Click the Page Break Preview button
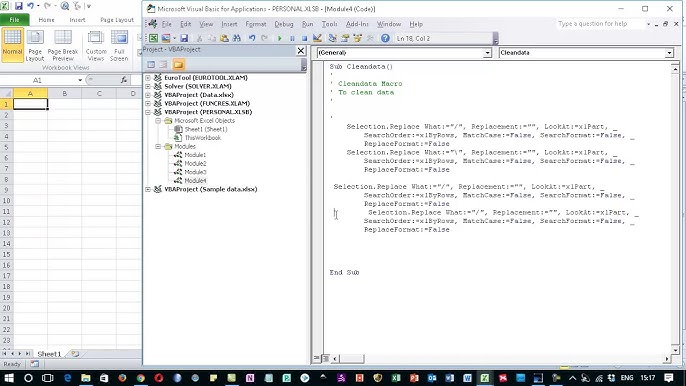Viewport: 686px width, 386px height. tap(63, 46)
